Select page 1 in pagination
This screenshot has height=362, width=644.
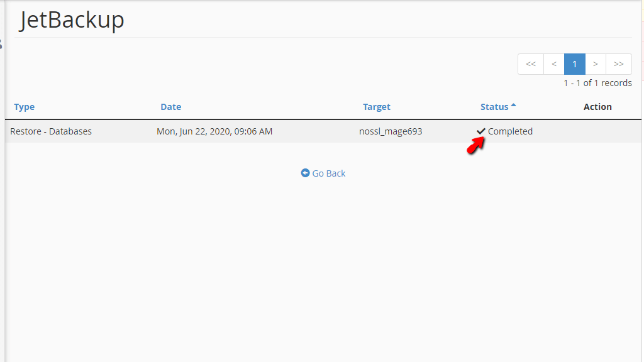tap(575, 64)
